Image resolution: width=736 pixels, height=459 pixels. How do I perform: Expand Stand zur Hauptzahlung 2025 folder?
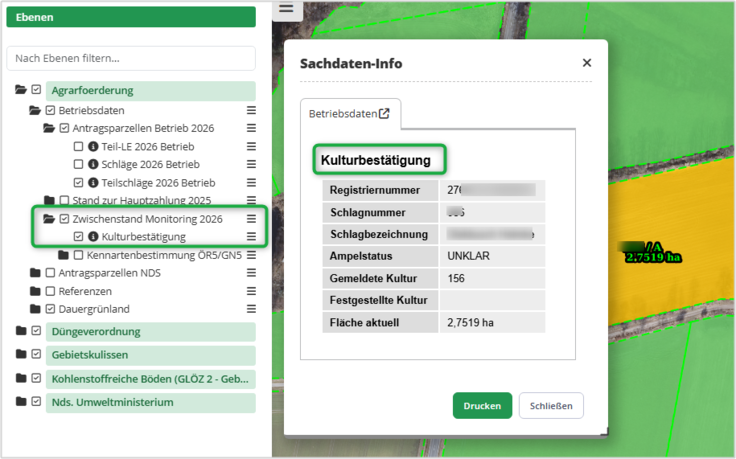point(49,200)
